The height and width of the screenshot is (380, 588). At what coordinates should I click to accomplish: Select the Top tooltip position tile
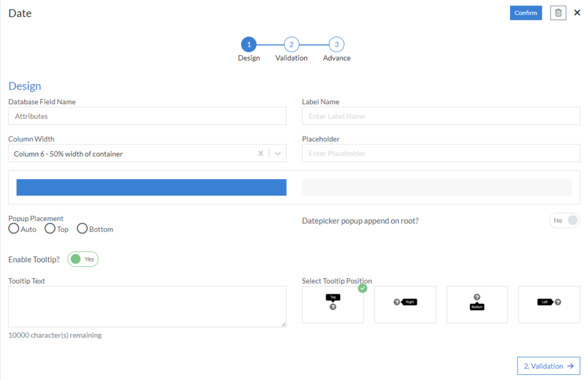333,304
